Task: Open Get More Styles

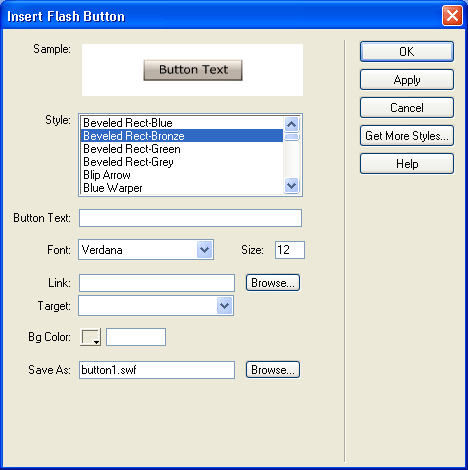Action: (x=407, y=136)
